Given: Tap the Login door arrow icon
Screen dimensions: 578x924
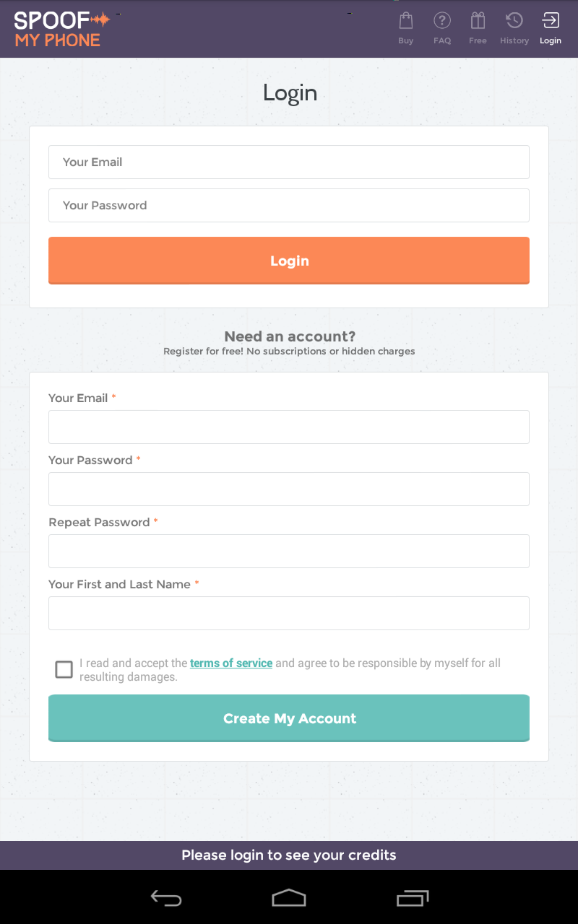Looking at the screenshot, I should [x=551, y=21].
